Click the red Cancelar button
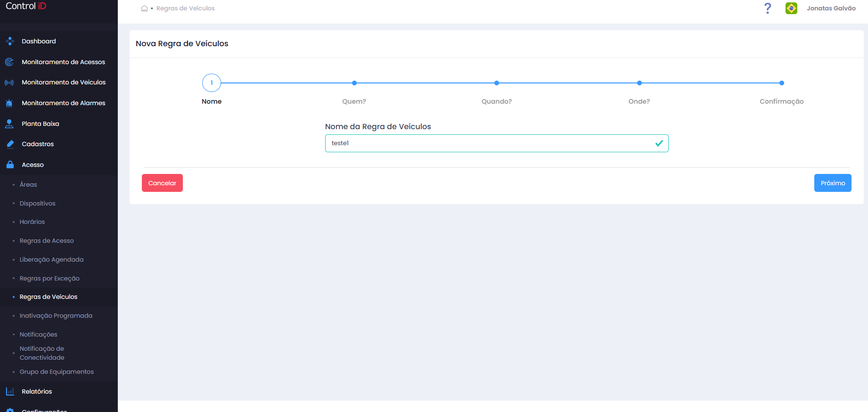Screen dimensions: 868x412 pos(162,183)
